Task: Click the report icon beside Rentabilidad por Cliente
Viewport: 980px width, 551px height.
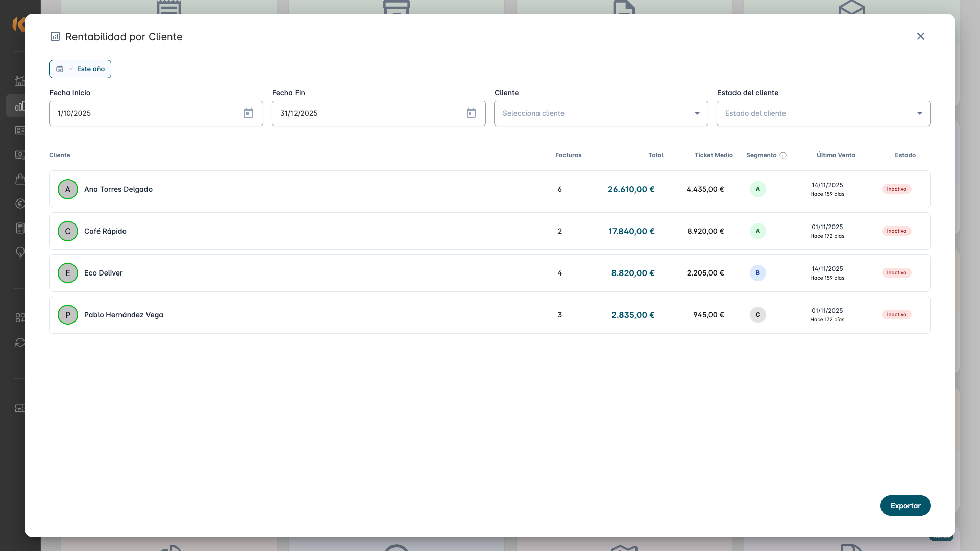Action: pos(55,36)
